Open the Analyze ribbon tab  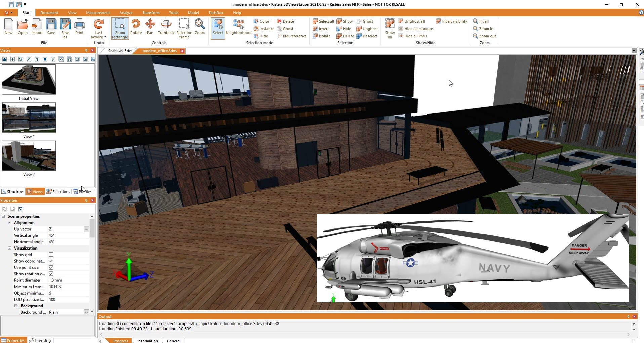click(126, 13)
